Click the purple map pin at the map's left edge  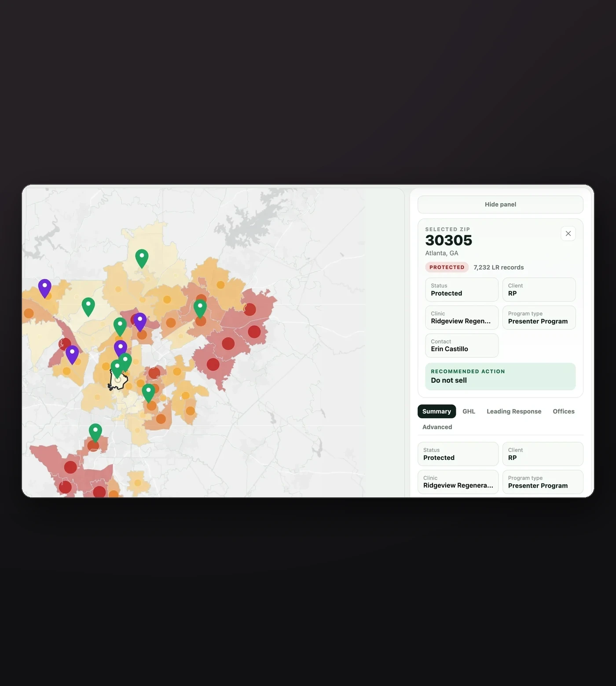click(x=44, y=288)
